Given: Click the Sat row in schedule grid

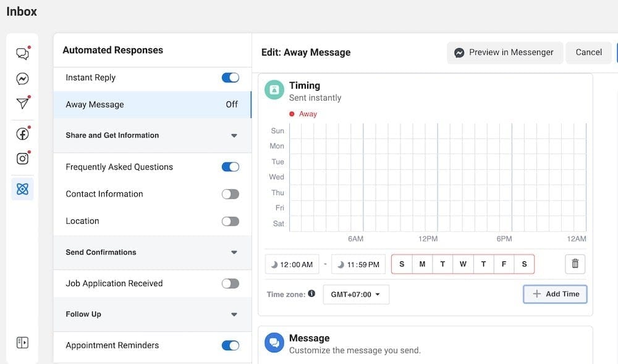Looking at the screenshot, I should point(438,224).
